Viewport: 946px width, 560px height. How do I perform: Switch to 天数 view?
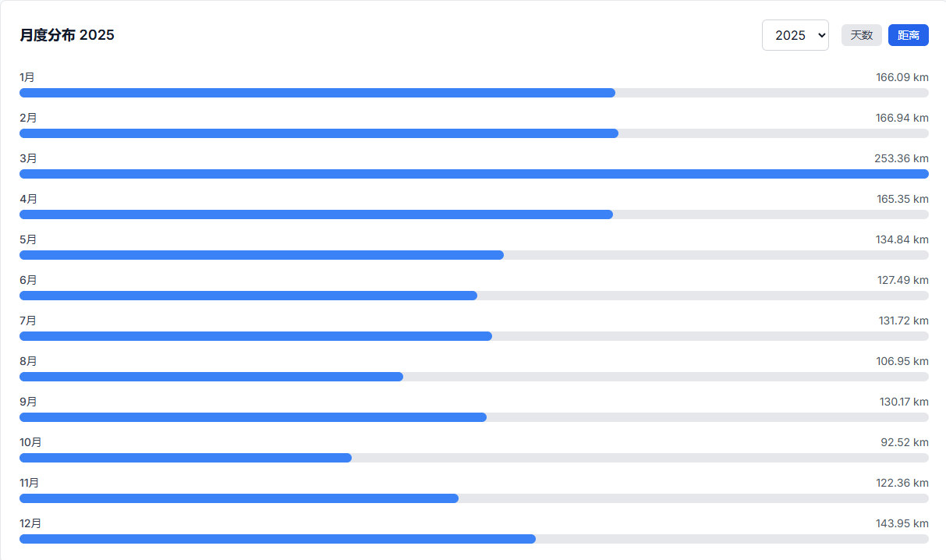pos(861,35)
